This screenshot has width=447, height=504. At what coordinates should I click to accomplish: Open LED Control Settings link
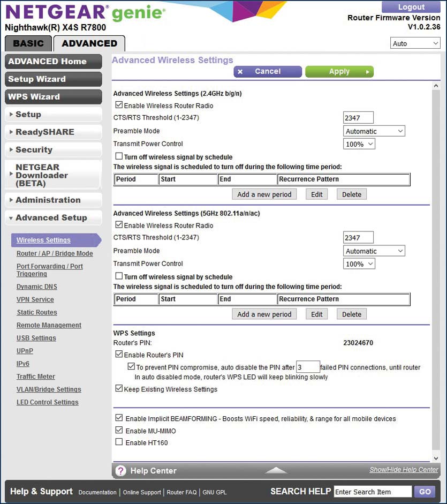47,402
